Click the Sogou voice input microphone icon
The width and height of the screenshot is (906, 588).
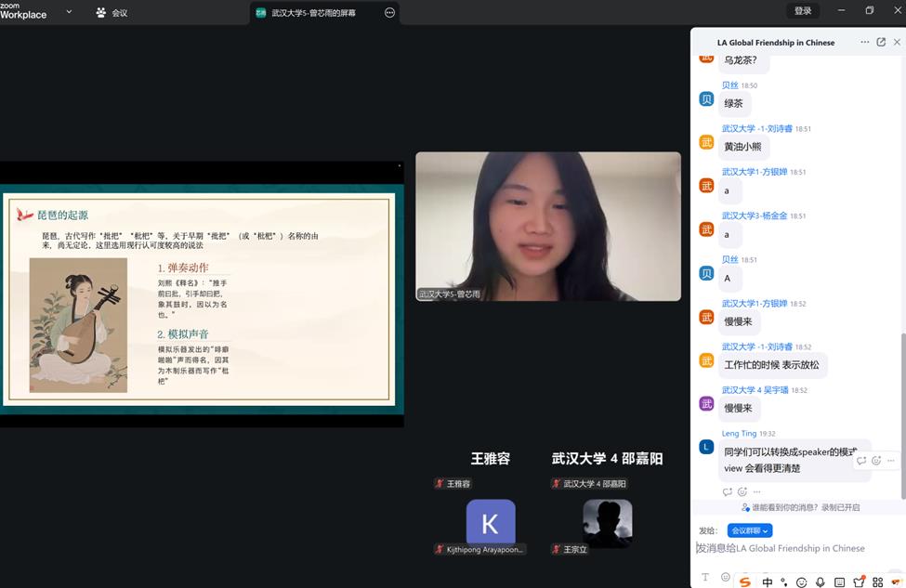[x=820, y=581]
